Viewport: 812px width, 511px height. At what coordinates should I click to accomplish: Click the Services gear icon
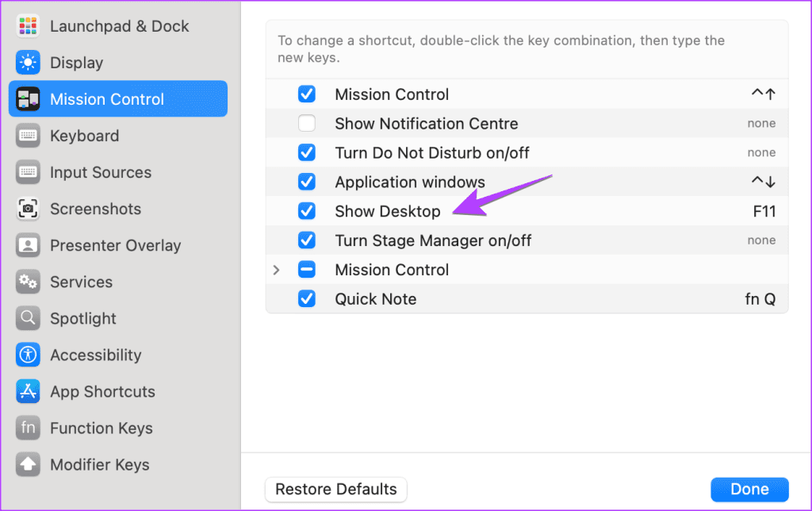click(27, 282)
